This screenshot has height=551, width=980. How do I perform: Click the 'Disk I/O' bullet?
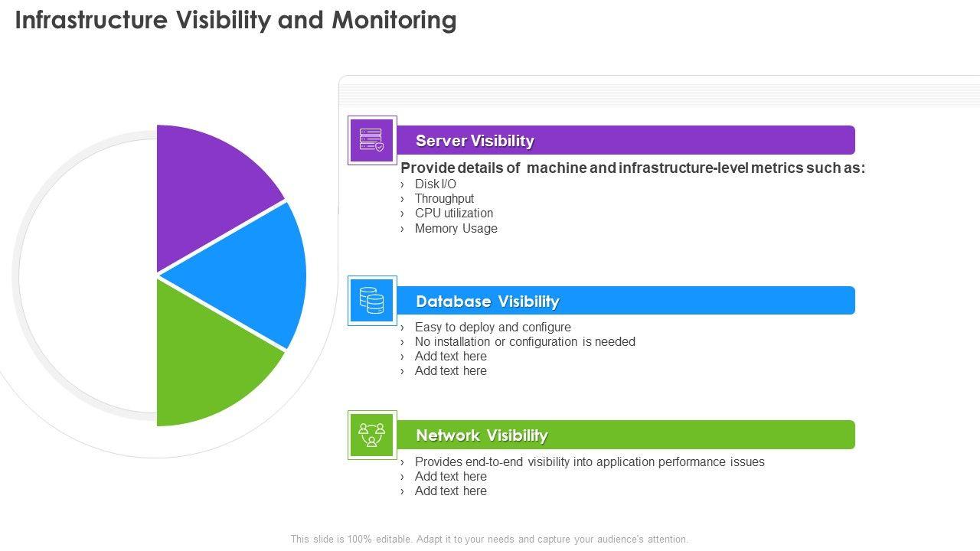tap(435, 184)
